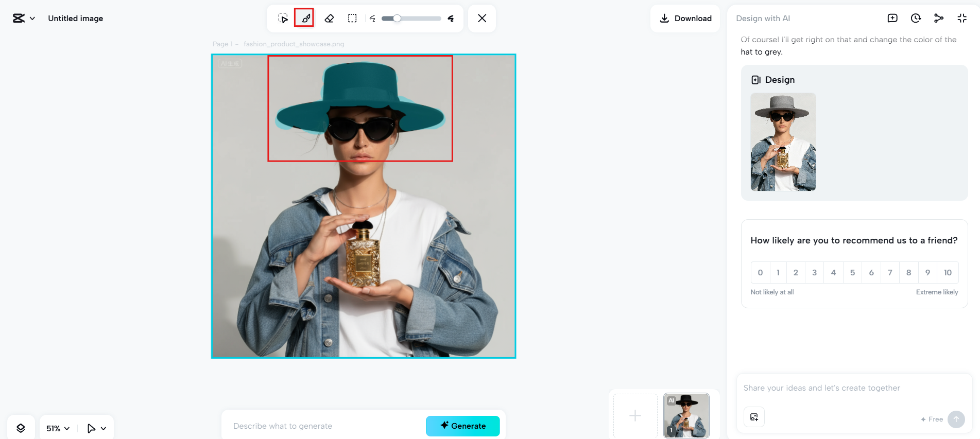980x439 pixels.
Task: Select the page 1 thumbnail
Action: pos(686,416)
